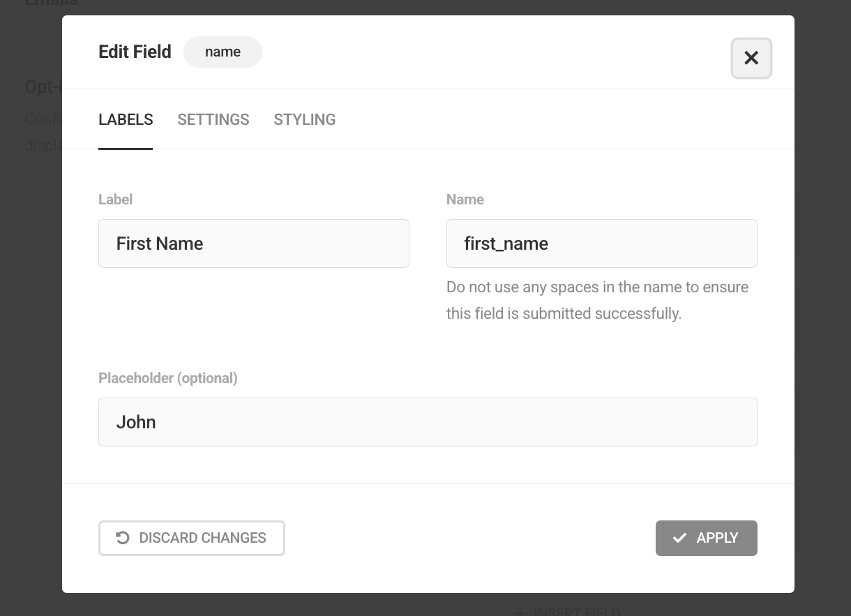Click the name tag badge in header
The height and width of the screenshot is (616, 851).
pyautogui.click(x=223, y=52)
